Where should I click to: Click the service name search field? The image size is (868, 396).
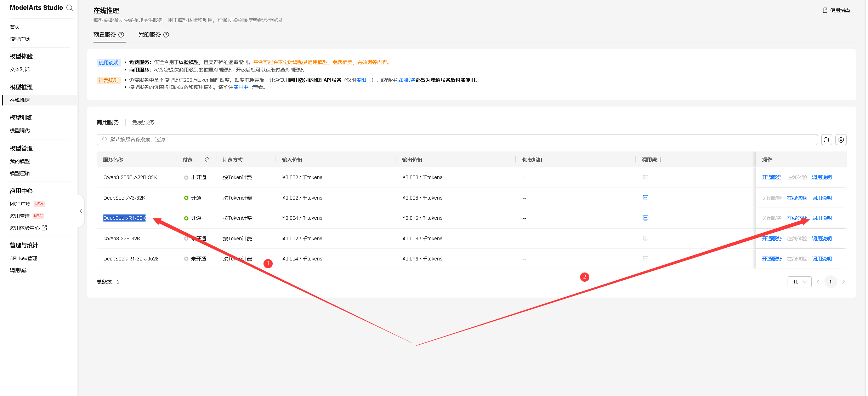457,140
